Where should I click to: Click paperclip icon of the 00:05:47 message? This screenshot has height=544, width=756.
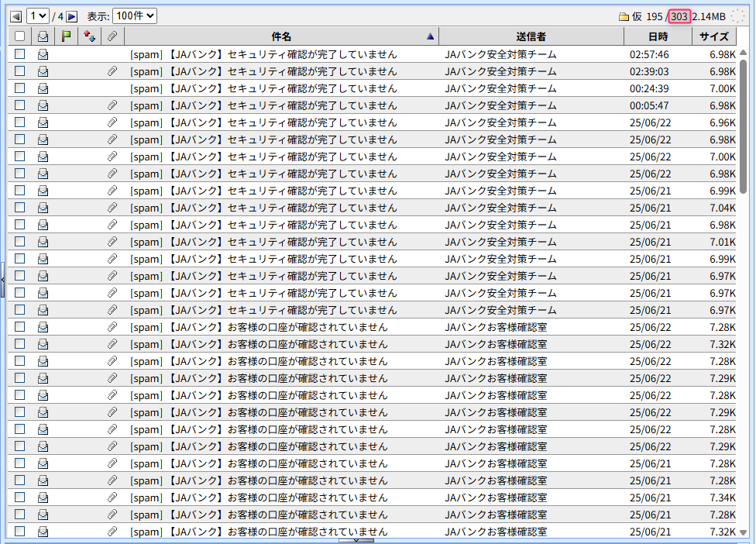(112, 105)
